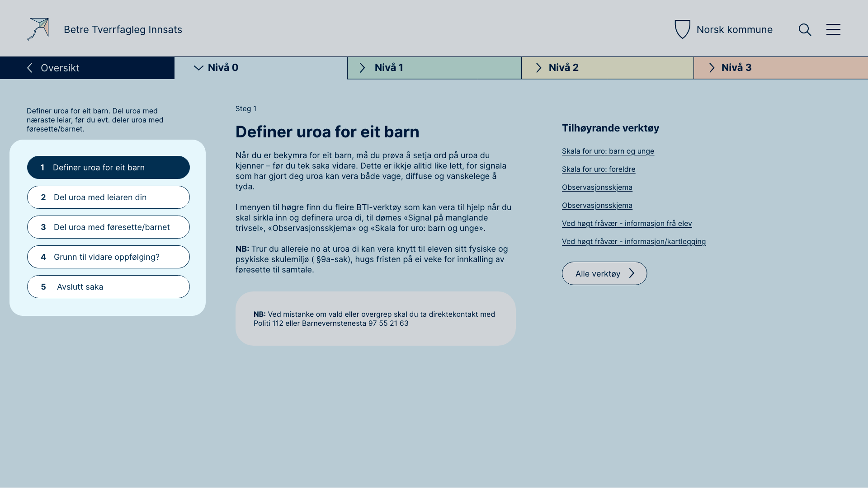
Task: Open Skala for uro: foreldre link
Action: pos(598,169)
